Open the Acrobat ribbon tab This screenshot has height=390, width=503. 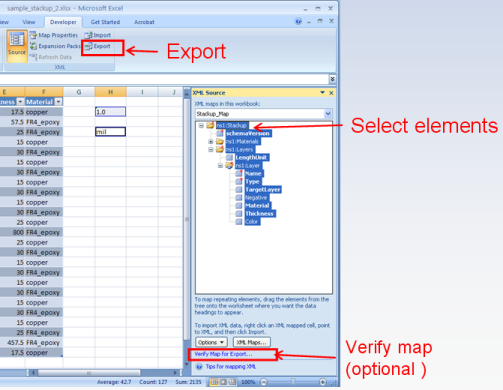(144, 22)
